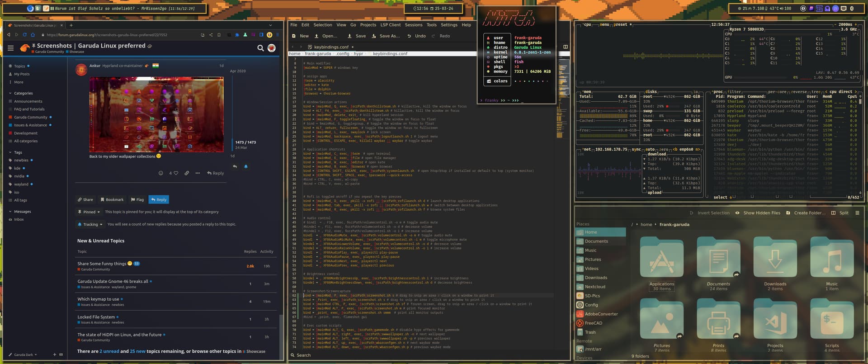
Task: Reload the browser page
Action: [25, 35]
